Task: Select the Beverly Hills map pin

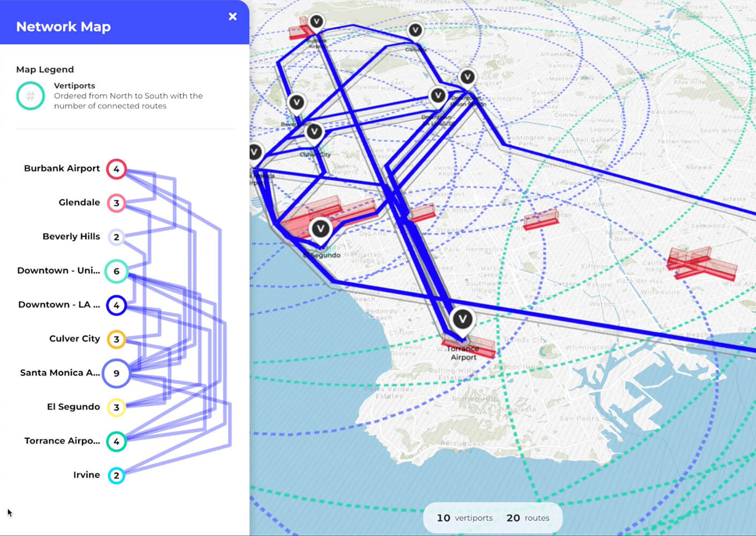Action: (297, 102)
